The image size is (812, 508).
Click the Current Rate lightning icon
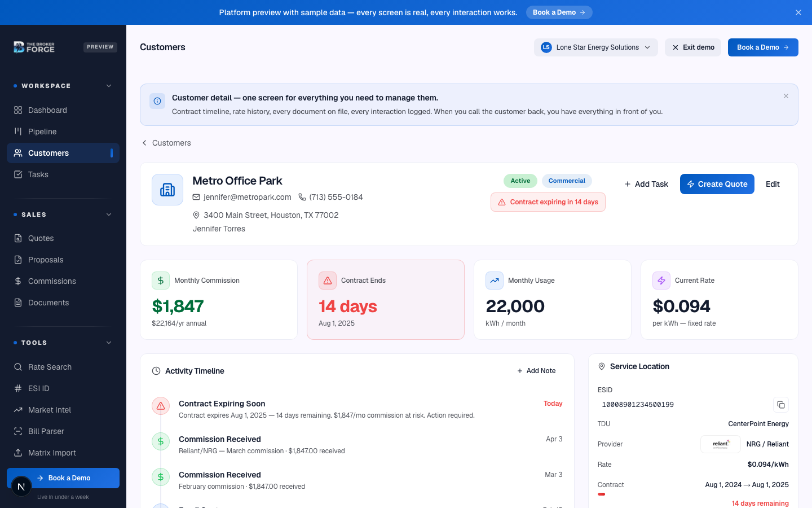(x=661, y=281)
